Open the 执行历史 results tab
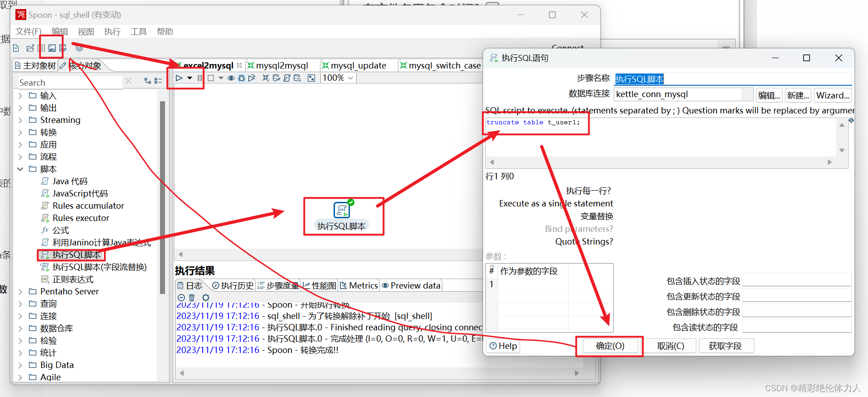This screenshot has width=868, height=397. point(233,285)
